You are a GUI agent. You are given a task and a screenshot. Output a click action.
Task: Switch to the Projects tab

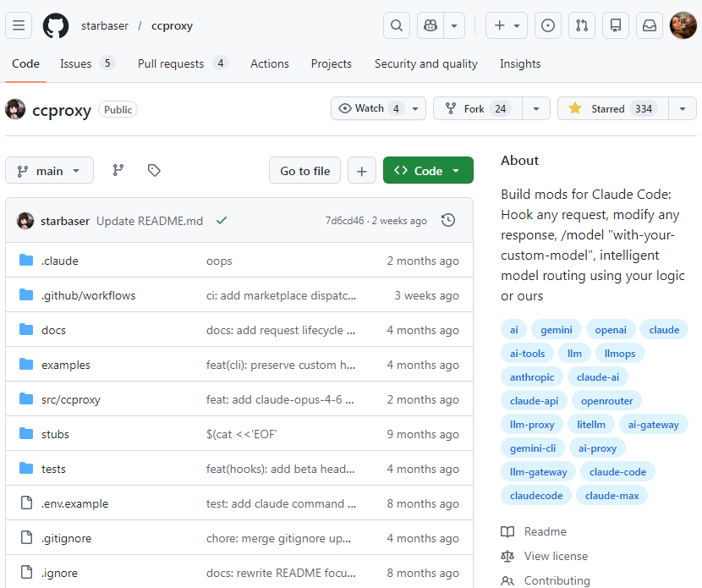332,63
